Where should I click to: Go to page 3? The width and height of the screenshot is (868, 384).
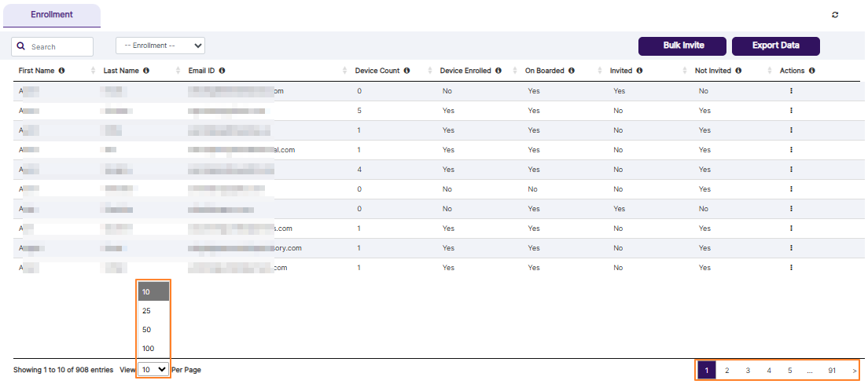748,370
